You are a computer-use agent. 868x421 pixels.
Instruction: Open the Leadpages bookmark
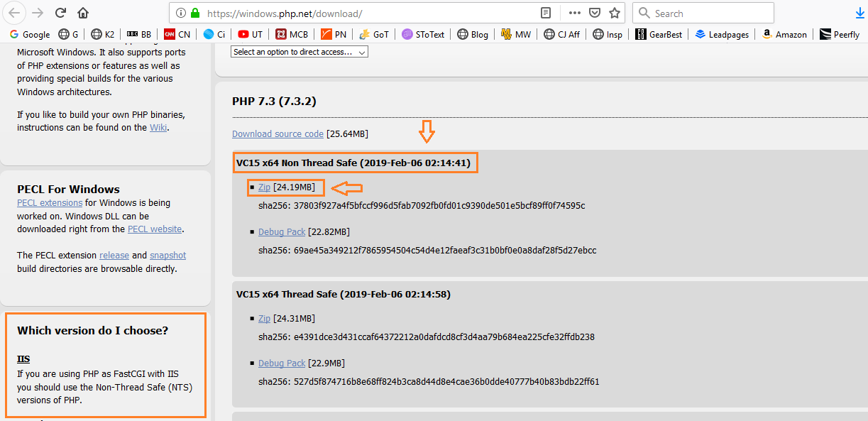pyautogui.click(x=722, y=34)
